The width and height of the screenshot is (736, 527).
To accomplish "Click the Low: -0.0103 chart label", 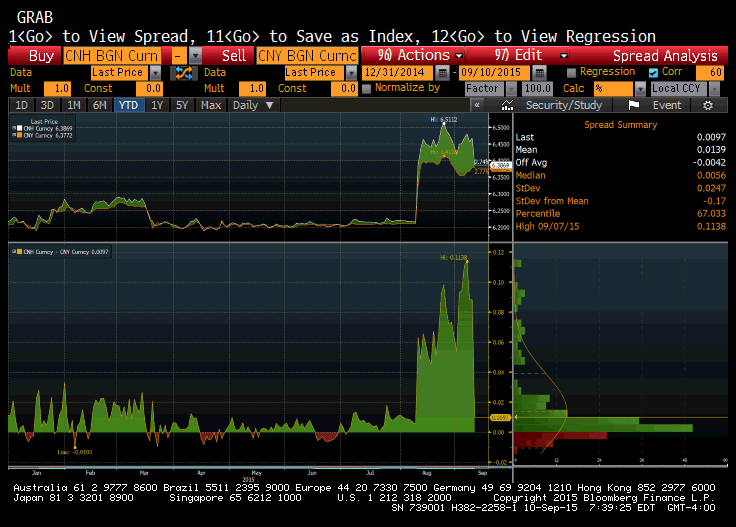I will (75, 452).
